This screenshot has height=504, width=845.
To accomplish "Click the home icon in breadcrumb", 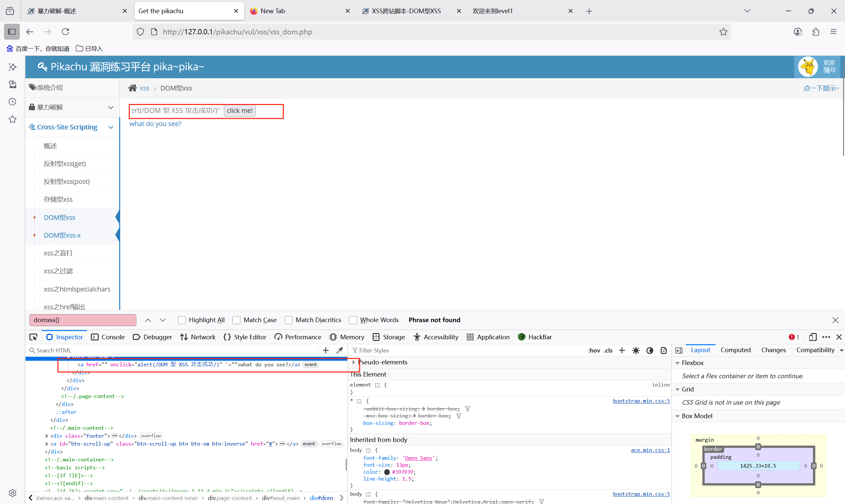I will point(132,88).
